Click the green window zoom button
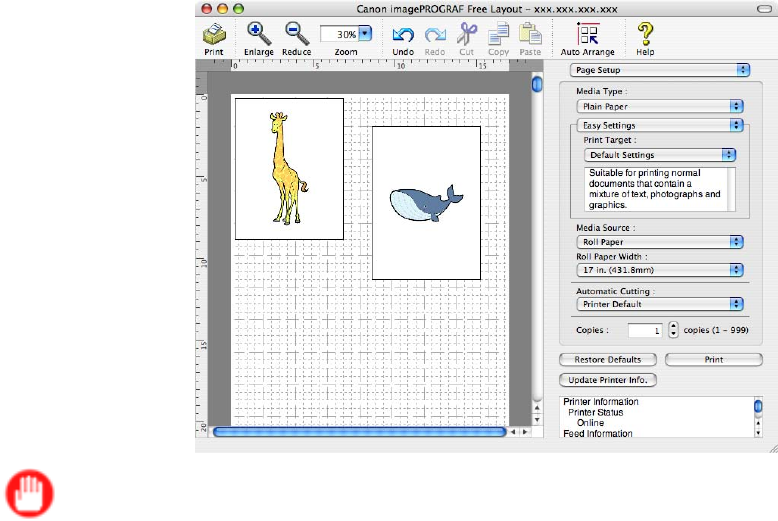 [239, 8]
